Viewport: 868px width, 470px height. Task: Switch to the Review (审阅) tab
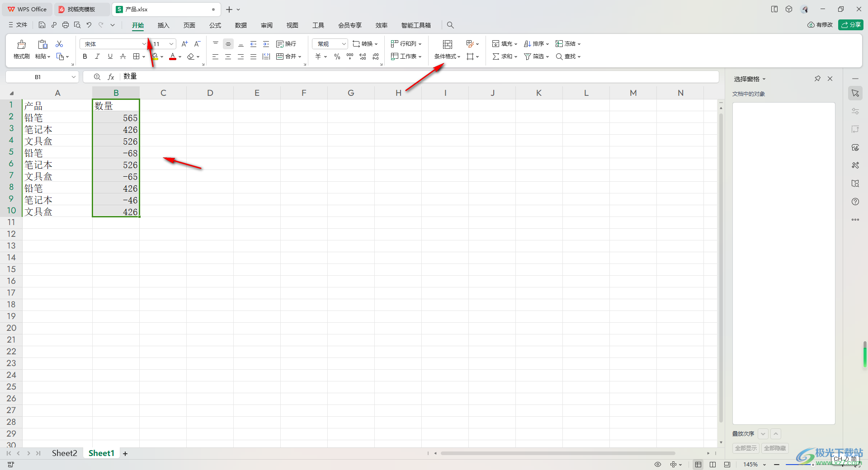267,25
